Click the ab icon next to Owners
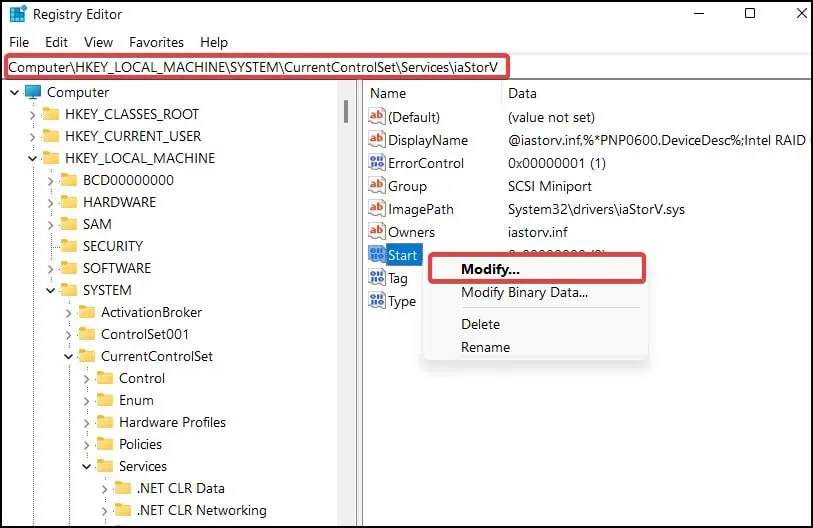 pyautogui.click(x=377, y=231)
